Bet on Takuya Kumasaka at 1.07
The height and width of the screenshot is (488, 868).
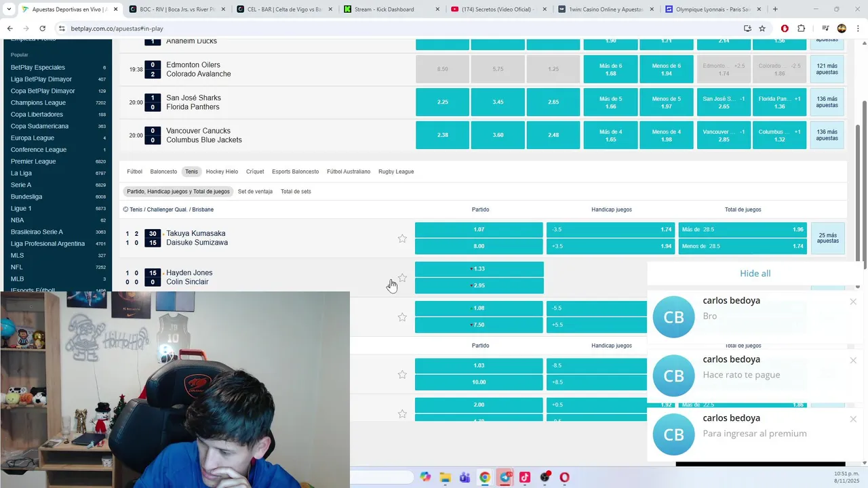click(479, 230)
